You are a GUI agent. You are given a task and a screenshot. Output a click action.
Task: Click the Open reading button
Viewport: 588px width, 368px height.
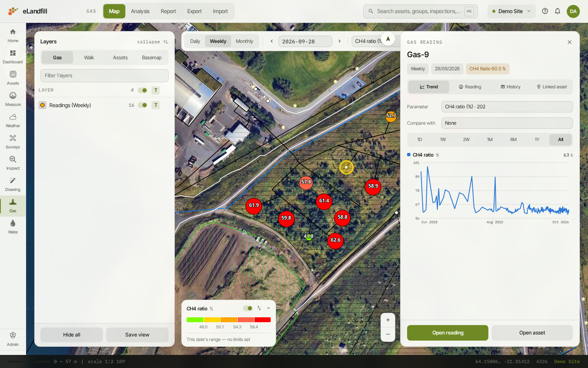[448, 333]
